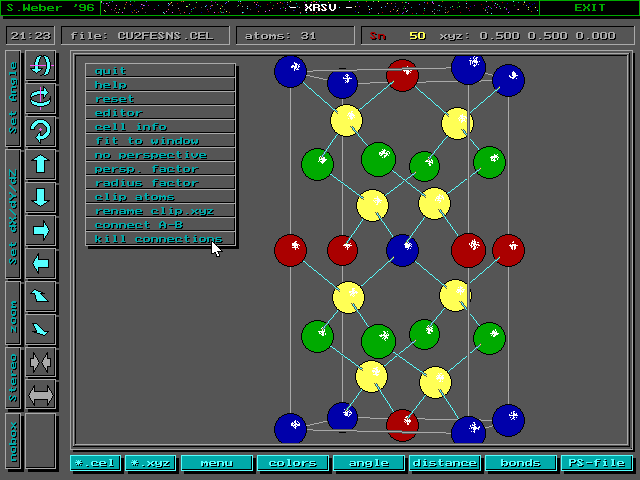The height and width of the screenshot is (480, 640).
Task: Choose fit to window
Action: point(160,140)
